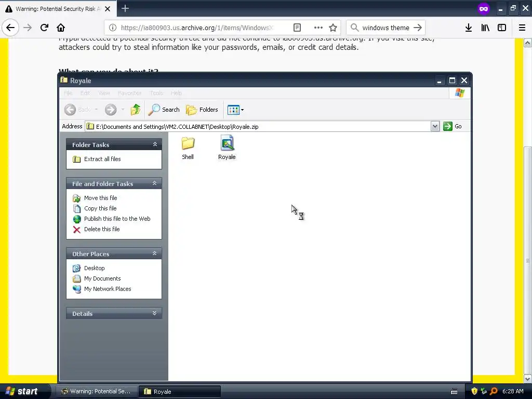
Task: Select the Royale theme file
Action: pos(227,148)
